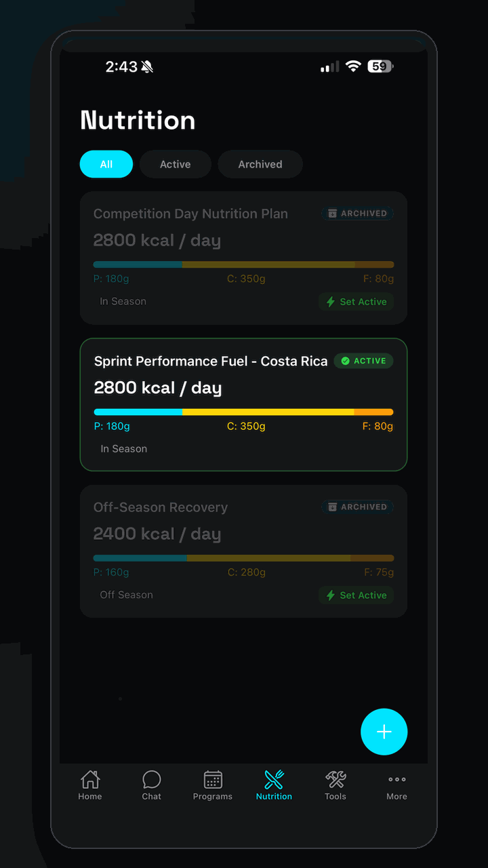This screenshot has height=868, width=488.
Task: Tap the plus button to add a plan
Action: pos(384,732)
